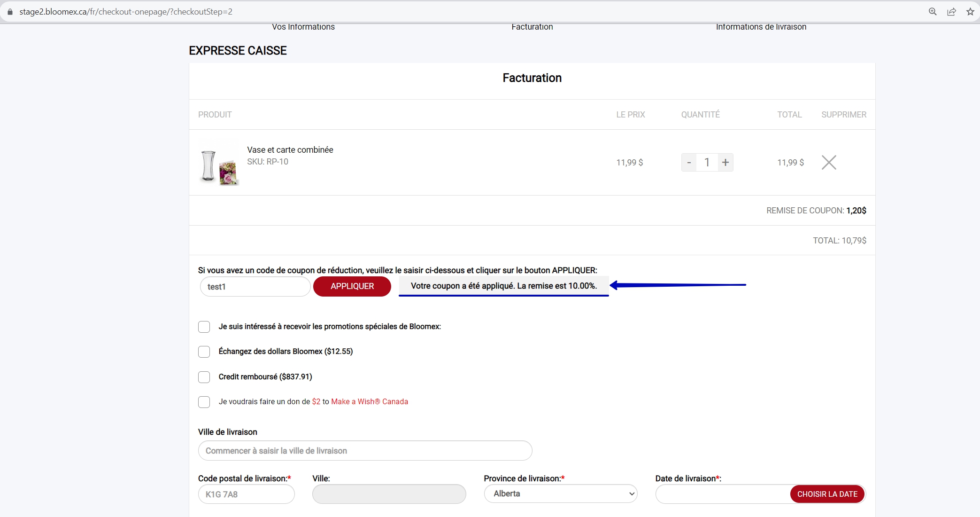Check the Bloomex special promotions checkbox
Screen dimensions: 980x517
click(204, 327)
